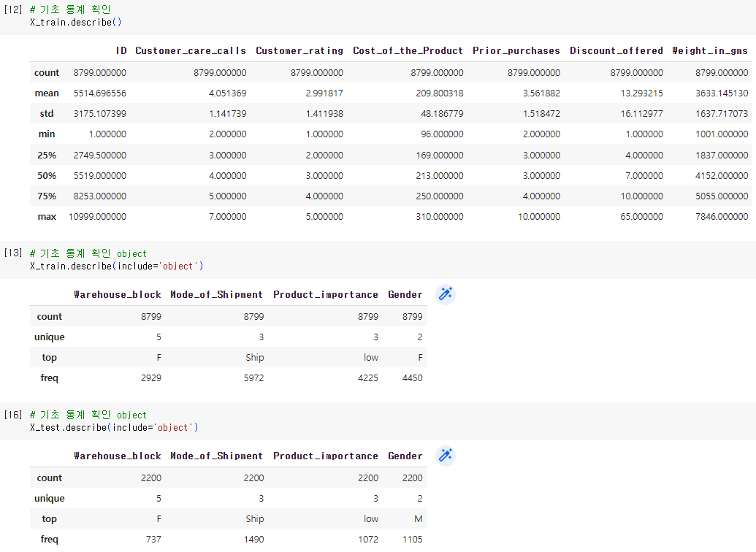Click X_test Gender freq 1105

tap(412, 540)
